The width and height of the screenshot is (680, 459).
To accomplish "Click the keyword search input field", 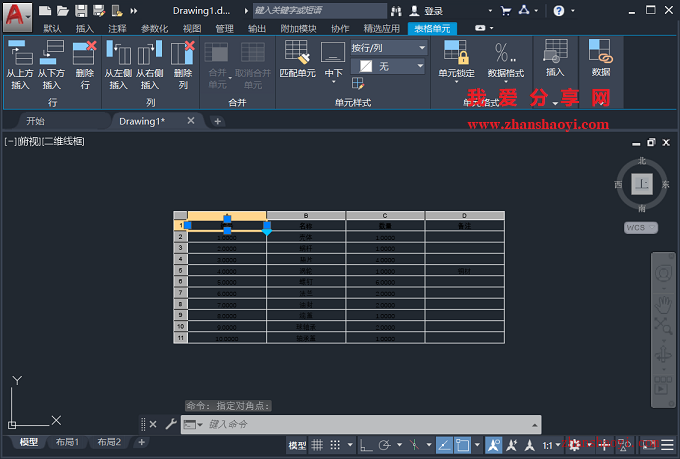I will tap(320, 10).
